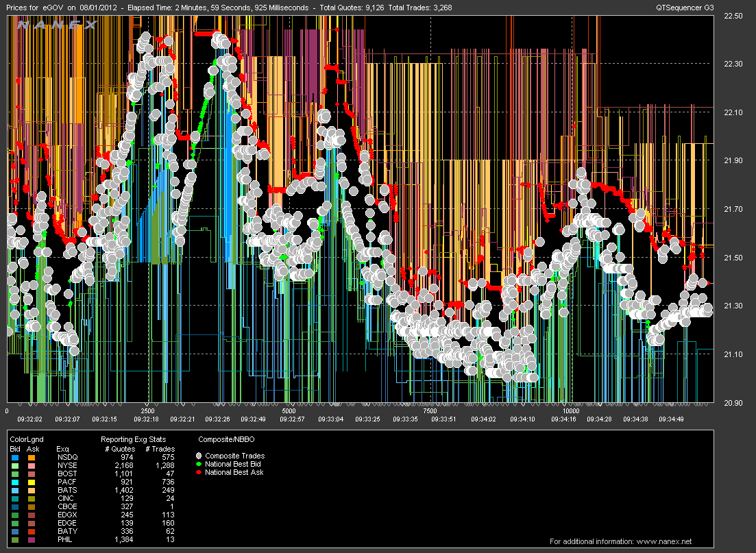Viewport: 756px width, 553px height.
Task: Click the Composite Trades legend label
Action: pyautogui.click(x=235, y=456)
